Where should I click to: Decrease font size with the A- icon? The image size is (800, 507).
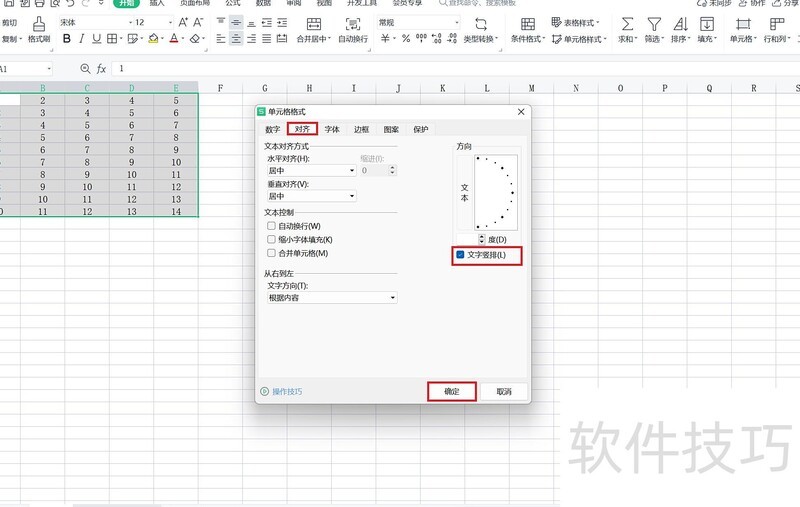(198, 22)
